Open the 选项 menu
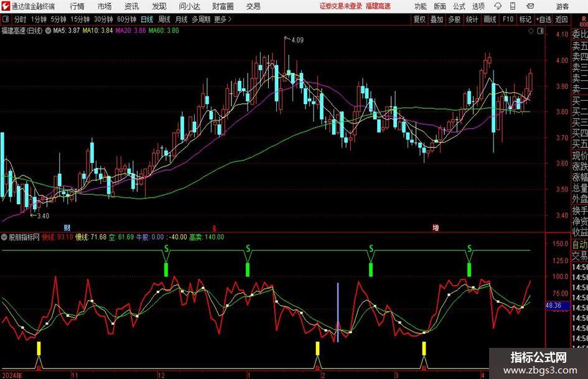The image size is (588, 379). point(478,6)
